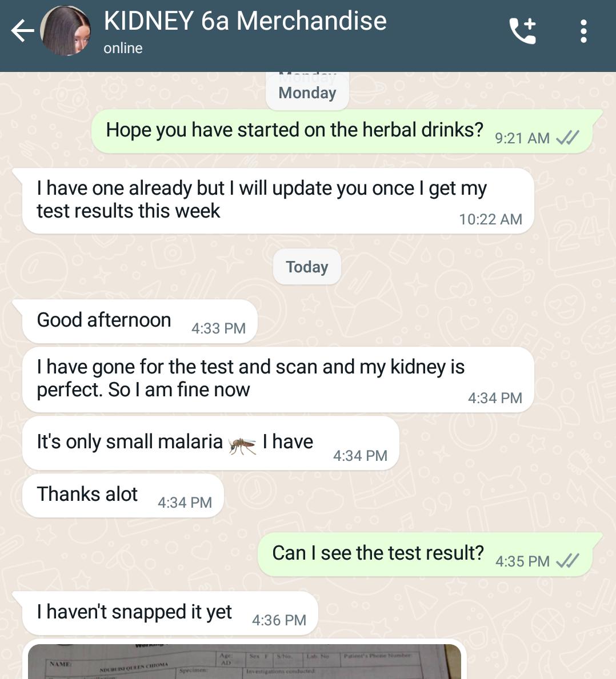This screenshot has width=616, height=679.
Task: Open the contact profile picture
Action: 65,31
